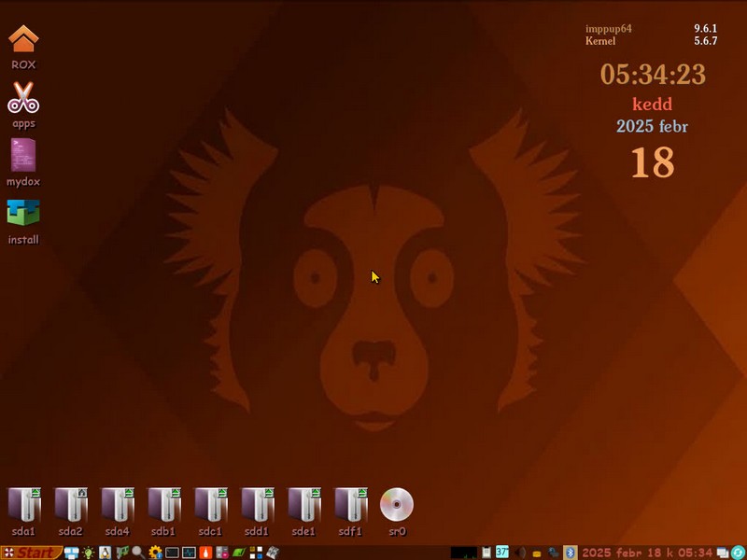Launch the install desktop icon
The width and height of the screenshot is (747, 560).
point(23,213)
